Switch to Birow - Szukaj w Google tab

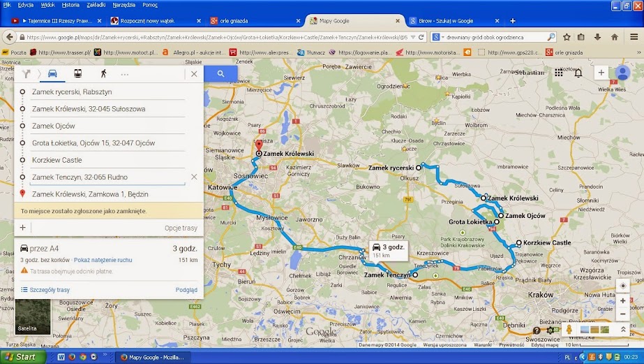coord(454,20)
